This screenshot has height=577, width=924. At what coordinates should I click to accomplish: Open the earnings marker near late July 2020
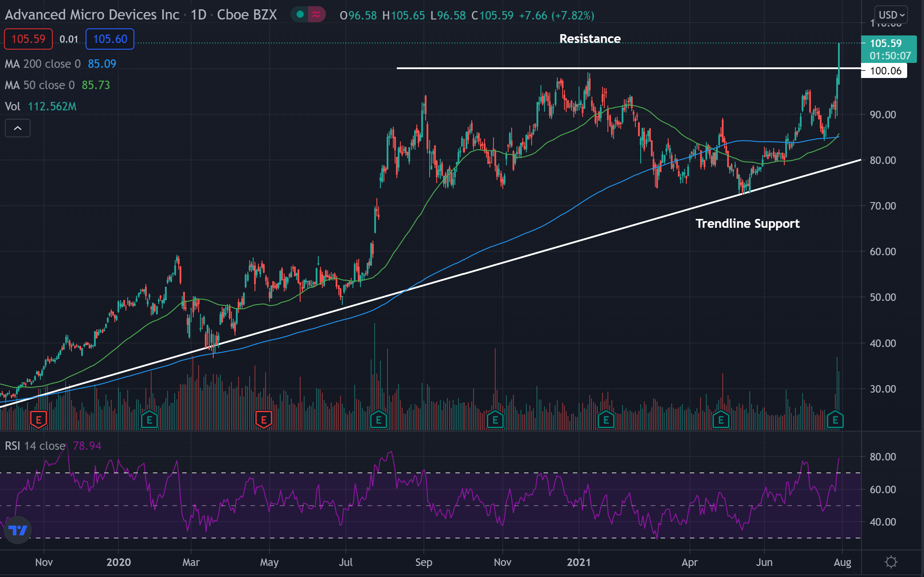pos(379,419)
